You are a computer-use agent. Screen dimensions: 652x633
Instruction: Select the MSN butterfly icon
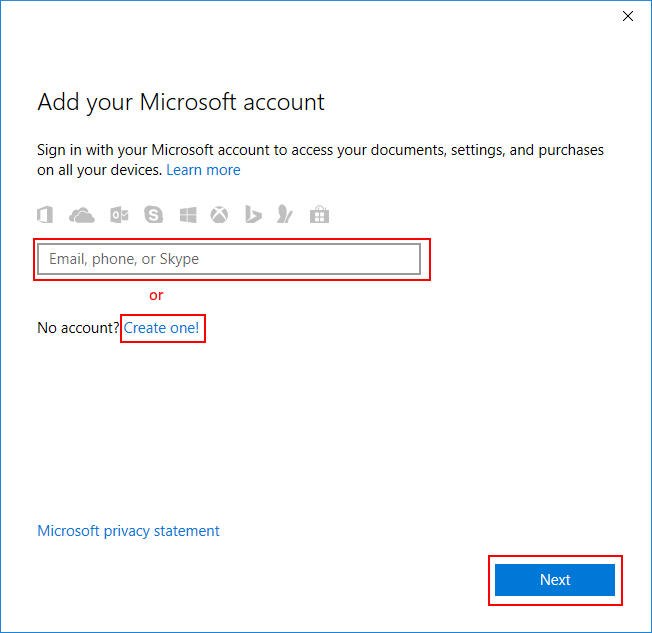pos(285,215)
